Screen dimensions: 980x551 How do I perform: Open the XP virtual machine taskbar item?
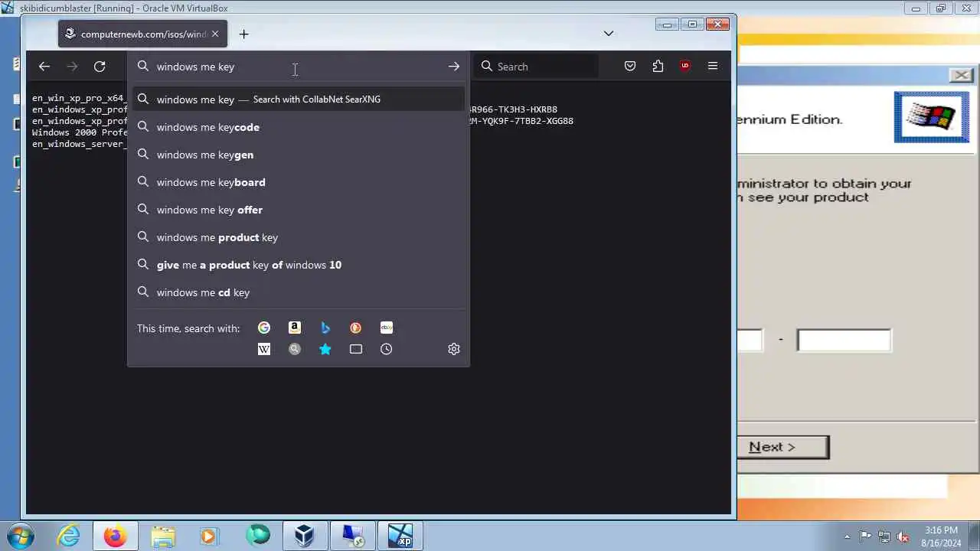400,536
